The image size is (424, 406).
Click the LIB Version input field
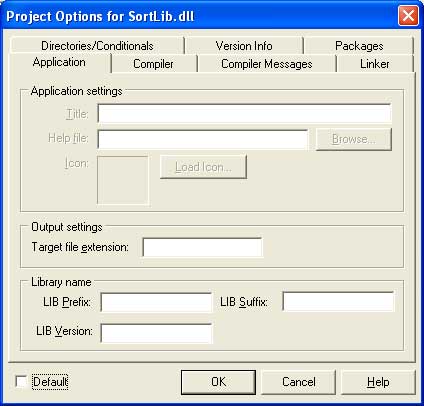[x=156, y=333]
